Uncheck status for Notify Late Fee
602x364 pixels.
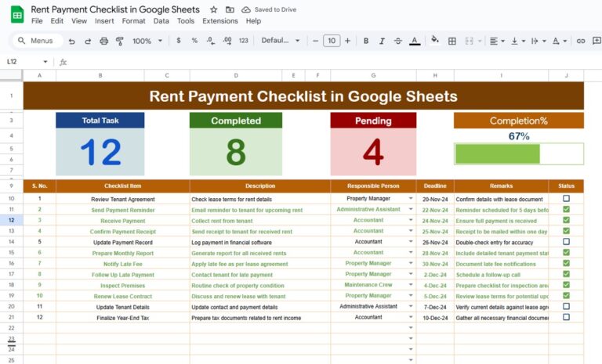tap(566, 263)
